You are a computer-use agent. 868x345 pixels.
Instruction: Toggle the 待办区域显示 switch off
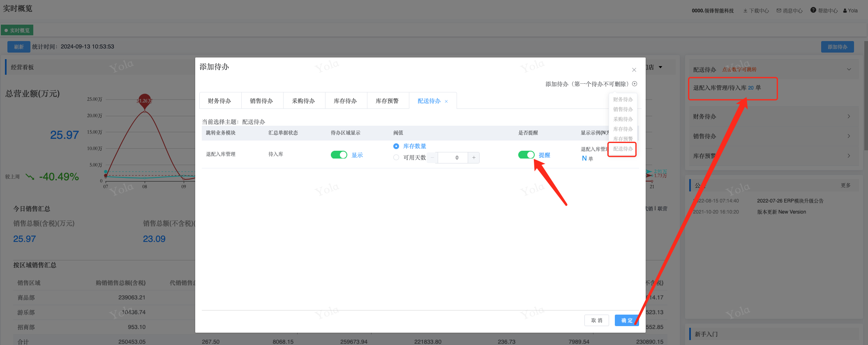[339, 155]
